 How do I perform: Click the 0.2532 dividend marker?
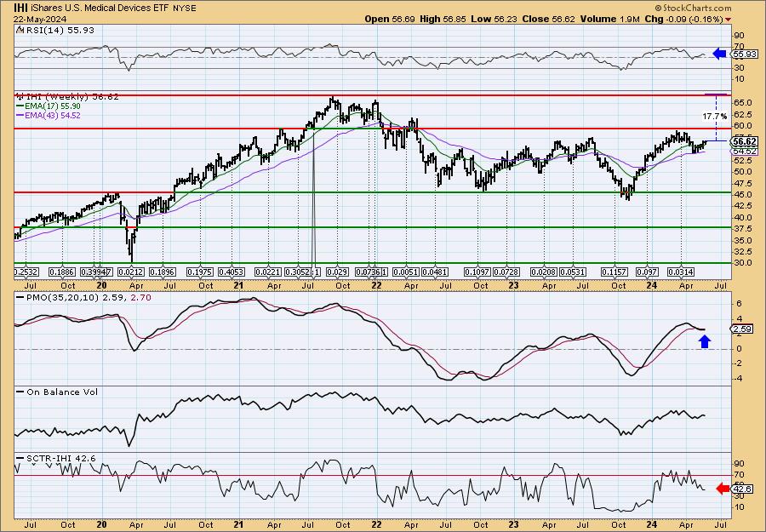pyautogui.click(x=26, y=272)
